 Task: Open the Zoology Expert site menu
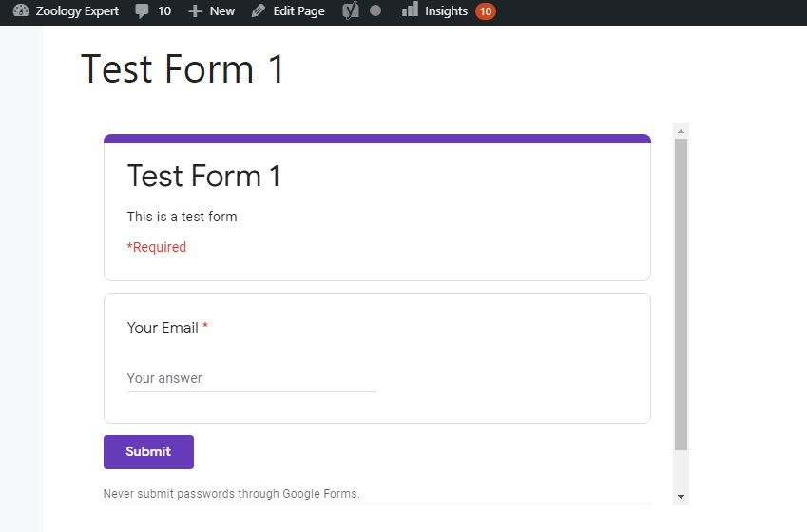click(x=77, y=11)
